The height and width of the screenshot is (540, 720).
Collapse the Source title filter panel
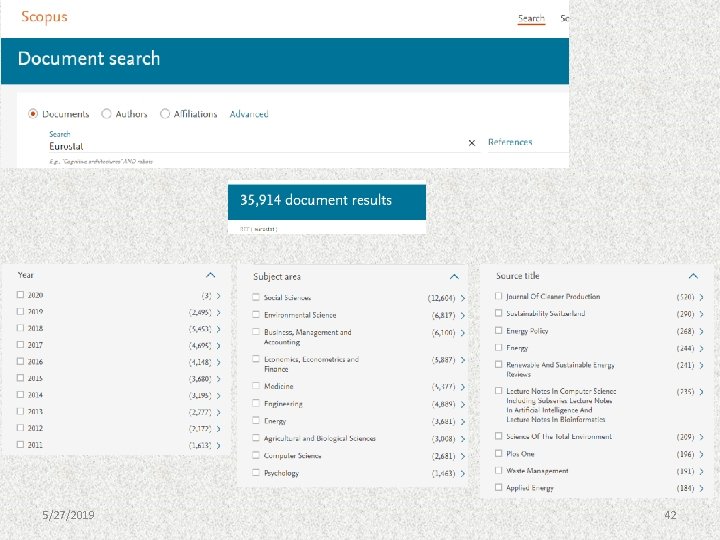[x=693, y=276]
